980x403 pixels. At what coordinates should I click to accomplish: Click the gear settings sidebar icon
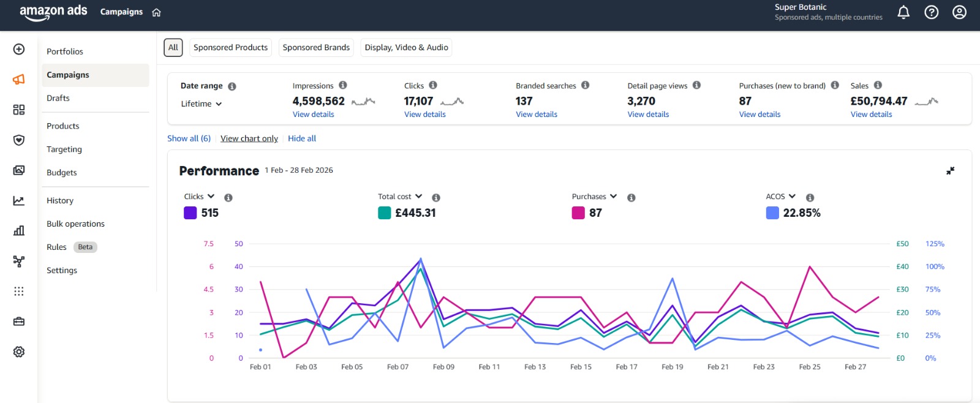coord(19,352)
